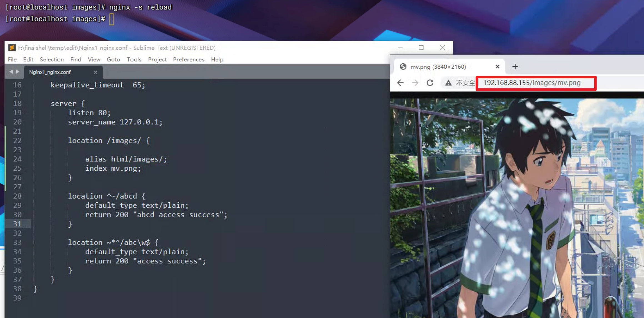
Task: Close the Nginx1_nginx.conf editor tab
Action: click(x=96, y=72)
